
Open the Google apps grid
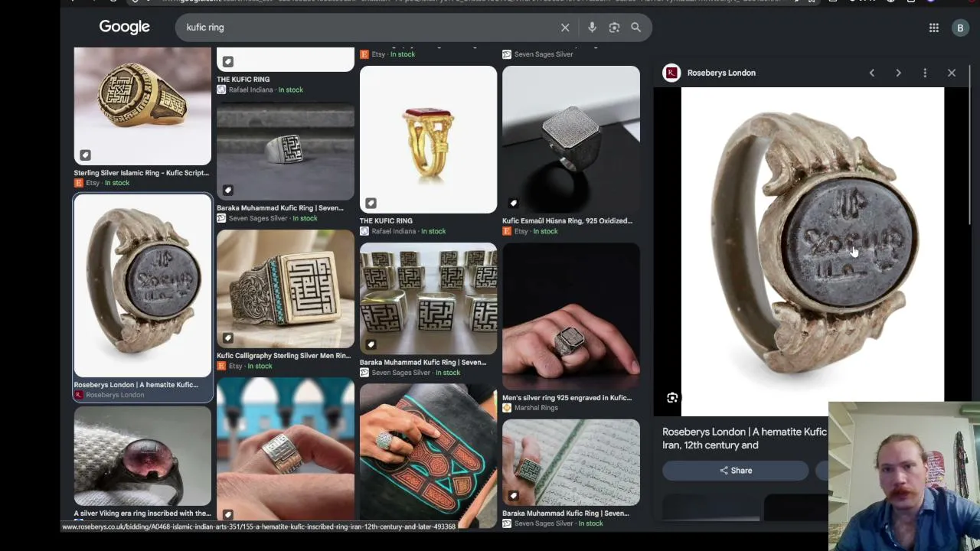[934, 28]
